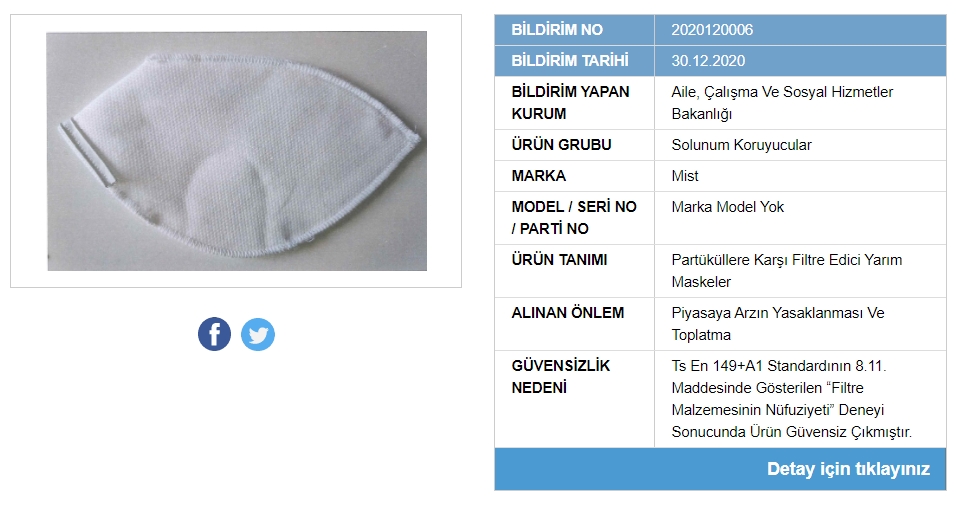Click the brand value 'Mist'
The width and height of the screenshot is (956, 506).
click(685, 176)
